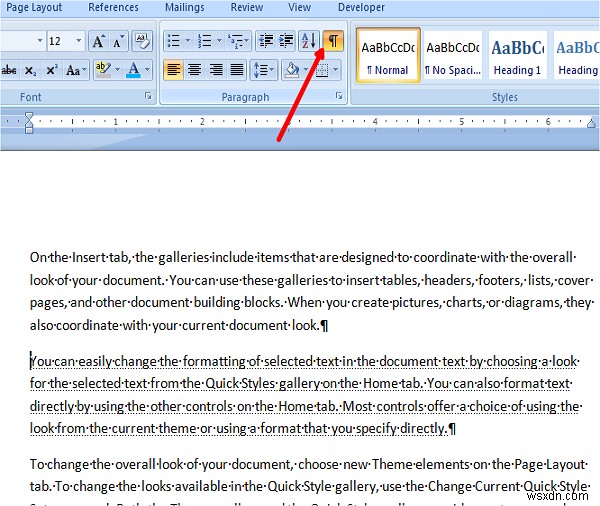Click the Bullets list icon
The width and height of the screenshot is (600, 506).
point(174,40)
